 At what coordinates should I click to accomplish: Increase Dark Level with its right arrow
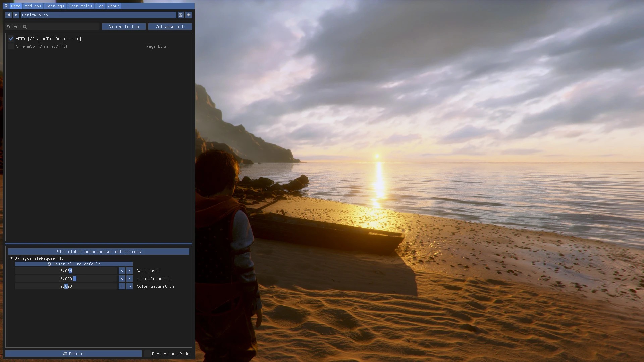pos(130,271)
